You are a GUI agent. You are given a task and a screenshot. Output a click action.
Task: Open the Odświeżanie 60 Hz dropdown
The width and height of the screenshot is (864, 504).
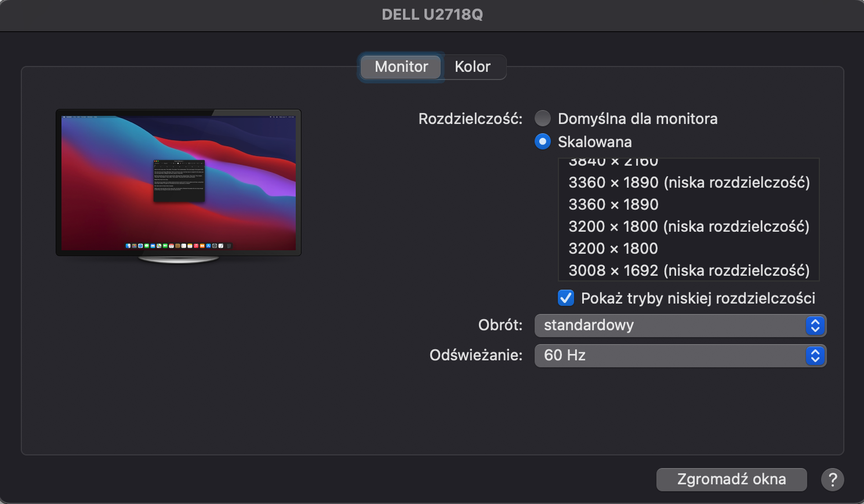[x=680, y=355]
